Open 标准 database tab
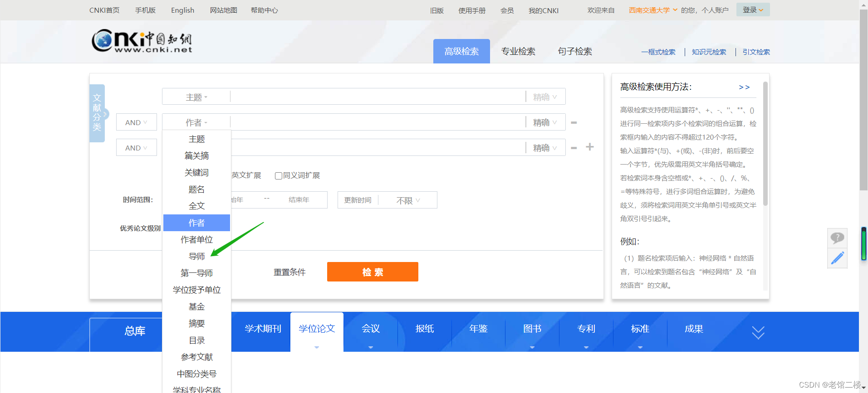This screenshot has height=393, width=868. 640,329
